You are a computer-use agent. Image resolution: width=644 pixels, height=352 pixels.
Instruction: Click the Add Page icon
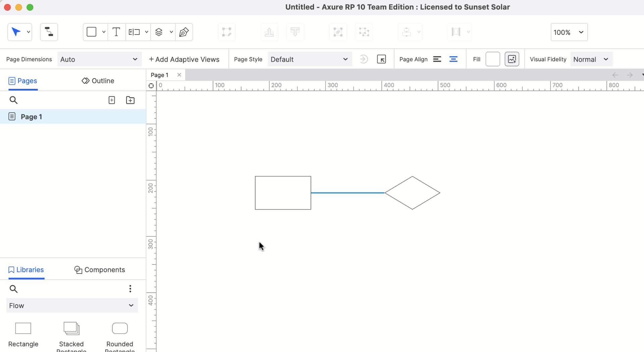coord(112,100)
